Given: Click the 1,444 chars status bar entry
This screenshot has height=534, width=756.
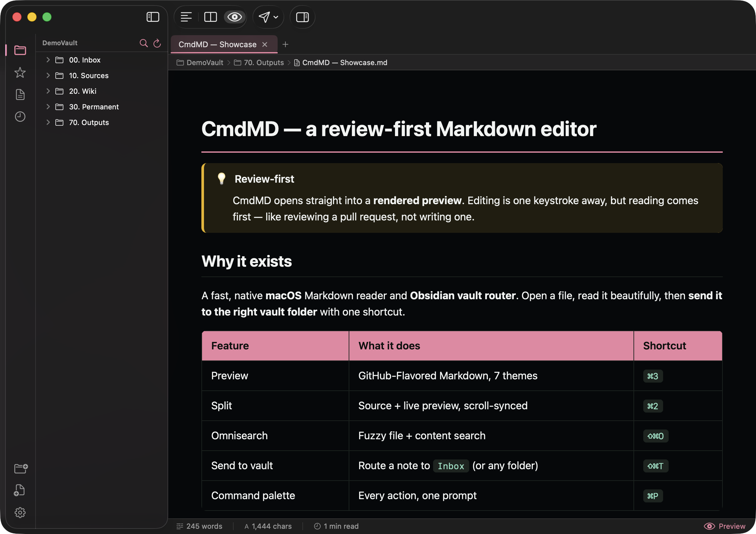Looking at the screenshot, I should point(268,526).
